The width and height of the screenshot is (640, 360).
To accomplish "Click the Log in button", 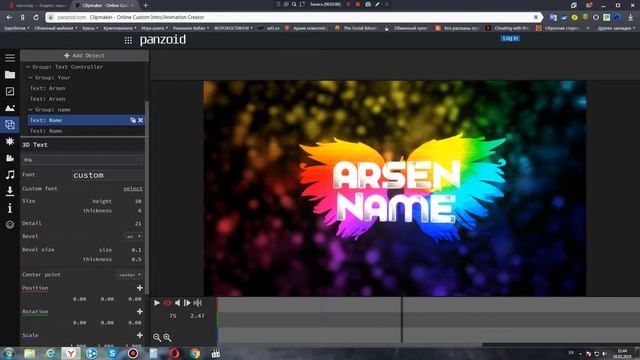I will tap(510, 38).
